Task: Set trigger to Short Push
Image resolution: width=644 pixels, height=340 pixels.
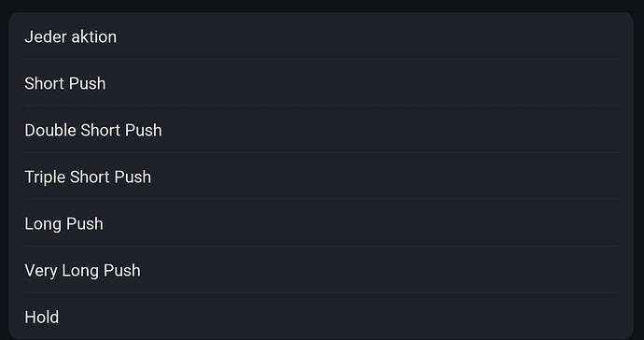Action: point(321,83)
